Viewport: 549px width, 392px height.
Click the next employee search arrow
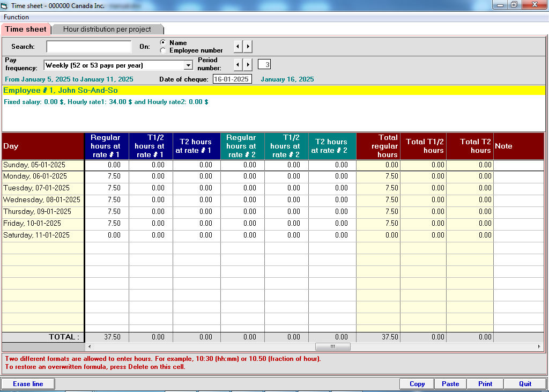click(248, 47)
